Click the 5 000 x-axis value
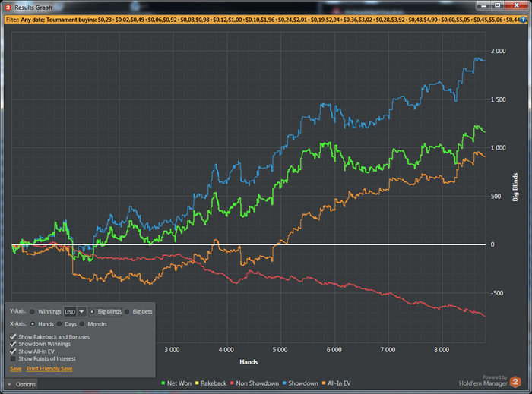This screenshot has height=394, width=532. tap(280, 350)
